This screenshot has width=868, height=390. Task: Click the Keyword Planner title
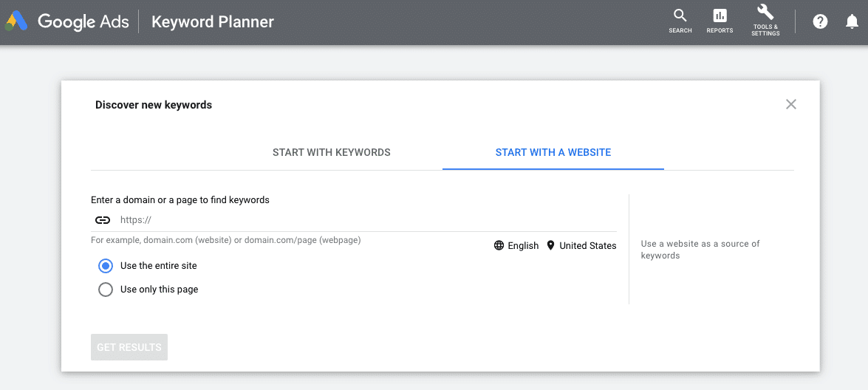(213, 21)
